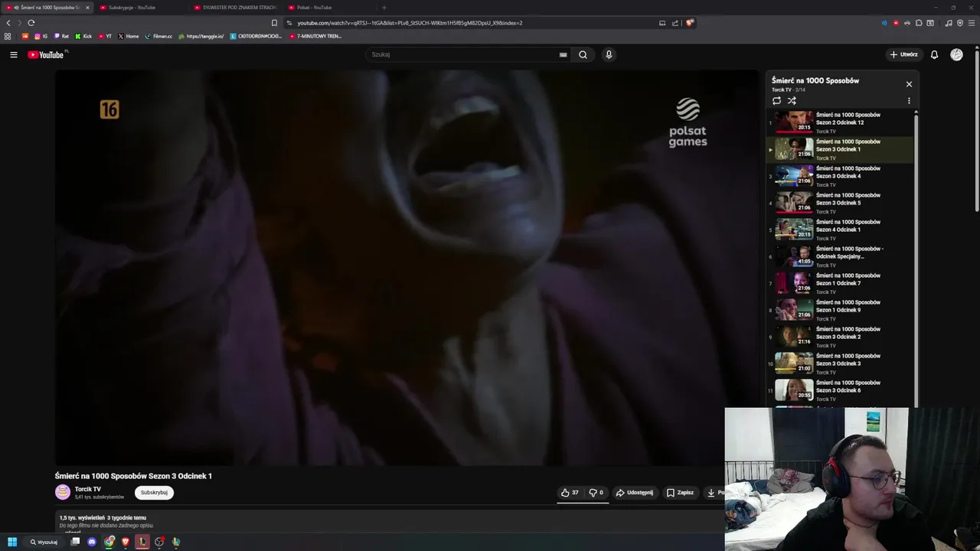Viewport: 980px width, 551px height.
Task: Open the browser main hamburger menu
Action: [971, 23]
